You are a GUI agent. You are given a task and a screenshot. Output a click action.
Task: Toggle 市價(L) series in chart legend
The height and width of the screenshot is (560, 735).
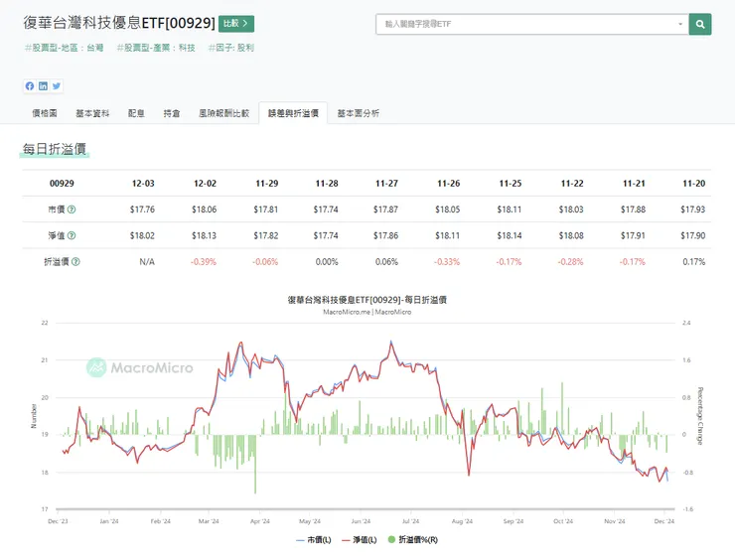[314, 540]
